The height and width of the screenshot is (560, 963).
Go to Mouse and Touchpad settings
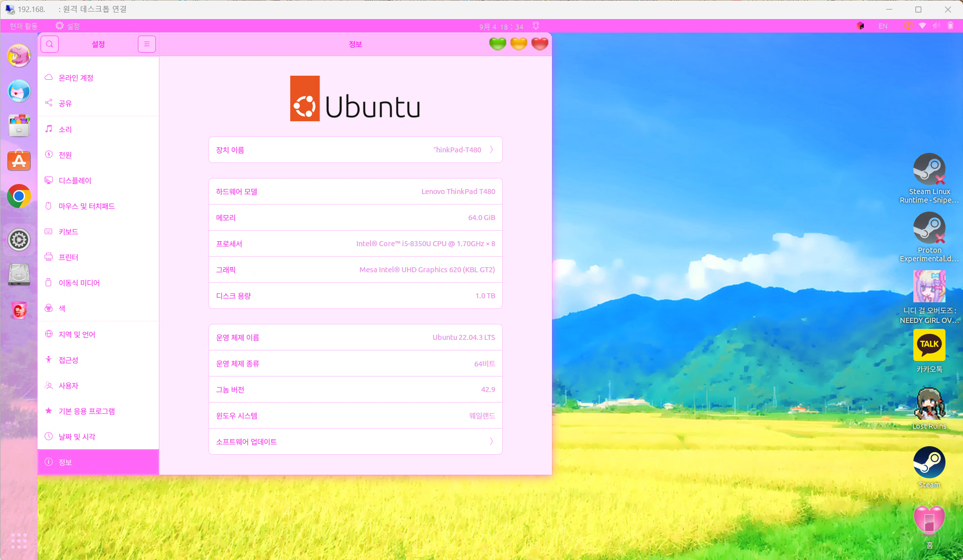[86, 206]
